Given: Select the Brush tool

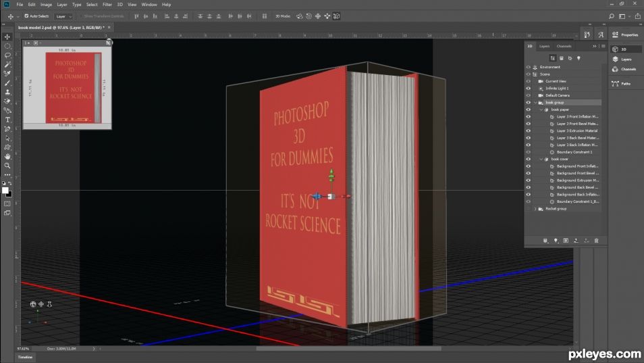Looking at the screenshot, I should pos(7,83).
